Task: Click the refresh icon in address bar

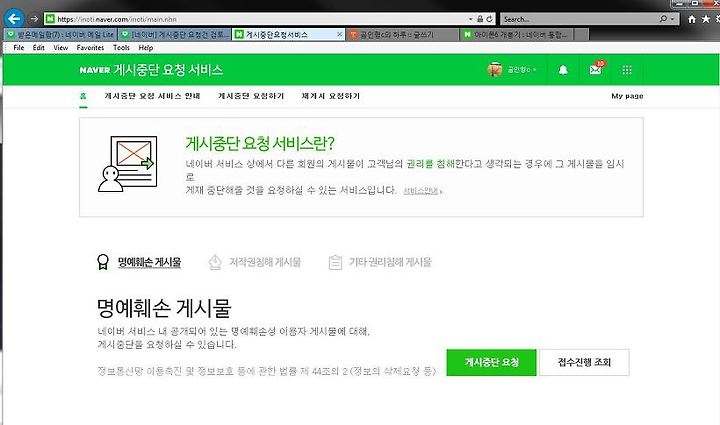Action: (x=489, y=19)
